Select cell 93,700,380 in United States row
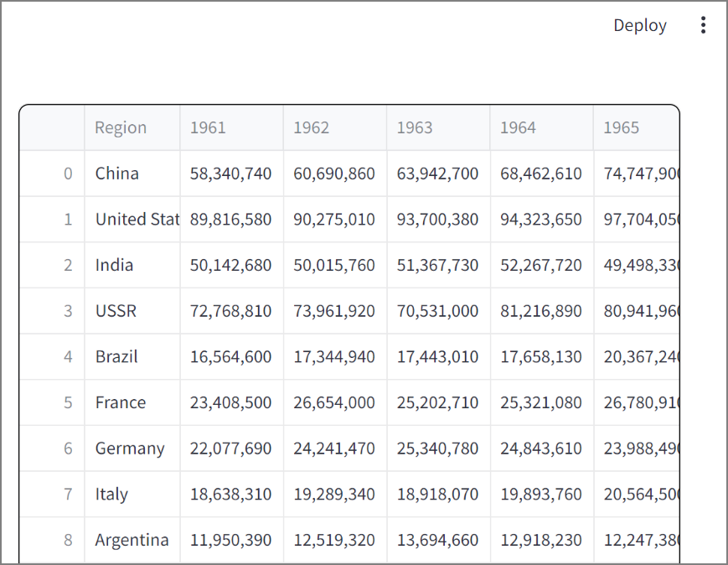Screen dimensions: 728x565 click(x=438, y=220)
